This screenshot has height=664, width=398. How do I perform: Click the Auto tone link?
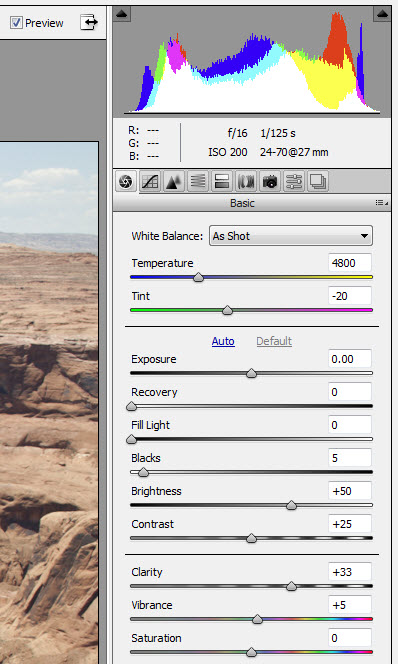coord(223,341)
